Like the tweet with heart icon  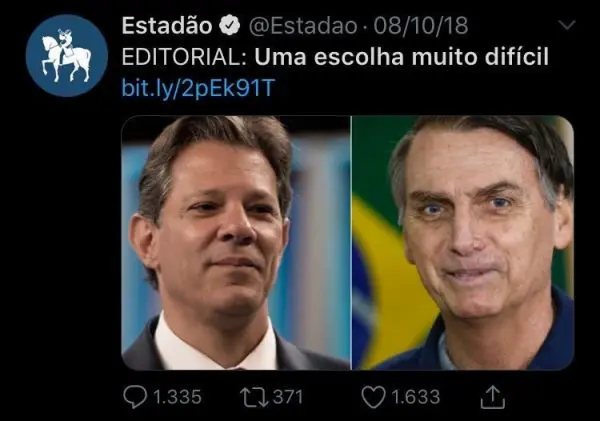[373, 397]
